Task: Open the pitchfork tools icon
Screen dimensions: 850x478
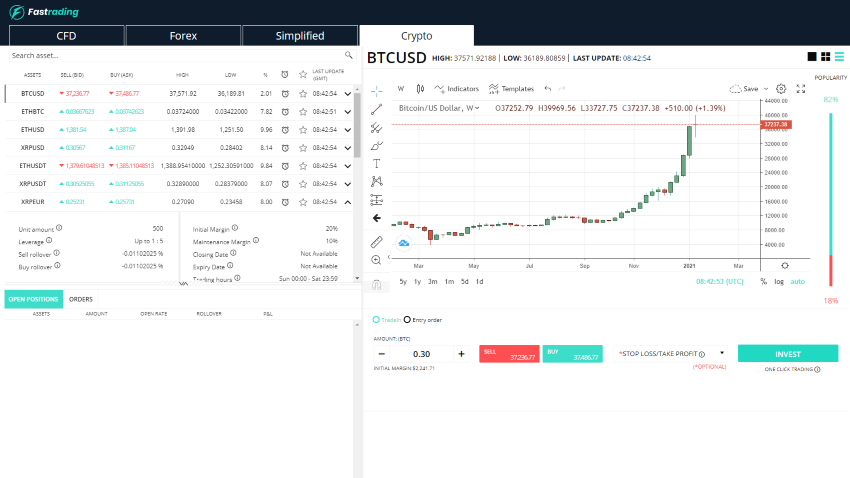Action: coord(376,128)
